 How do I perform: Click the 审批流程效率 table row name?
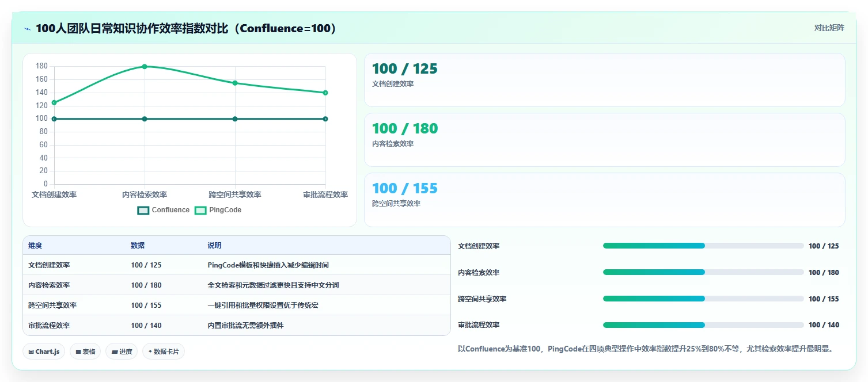coord(49,326)
